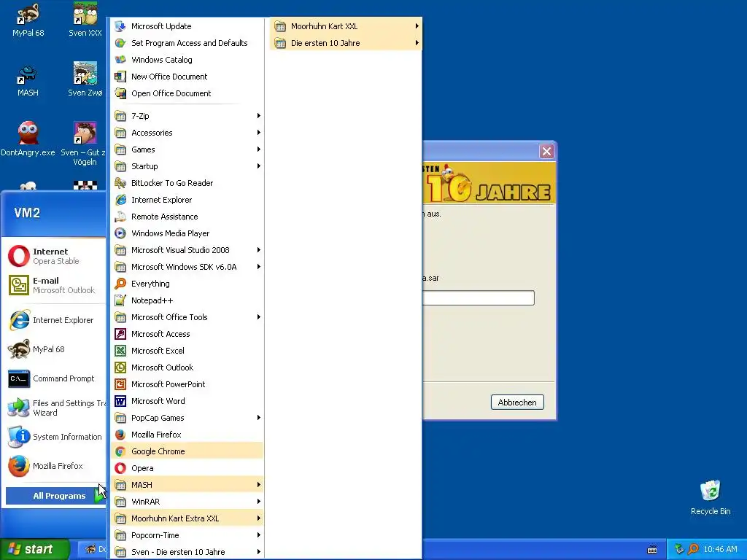Open Sven XXX desktop shortcut
This screenshot has width=747, height=560.
click(85, 21)
